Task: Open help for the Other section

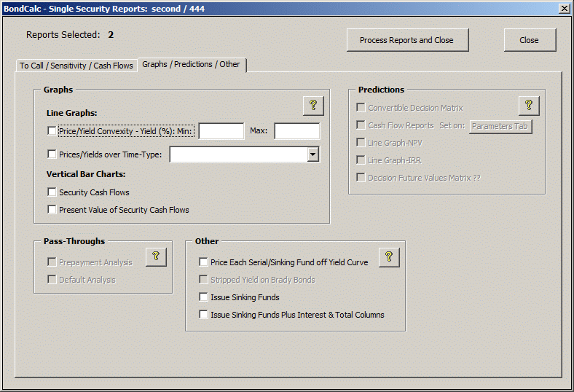Action: [389, 257]
